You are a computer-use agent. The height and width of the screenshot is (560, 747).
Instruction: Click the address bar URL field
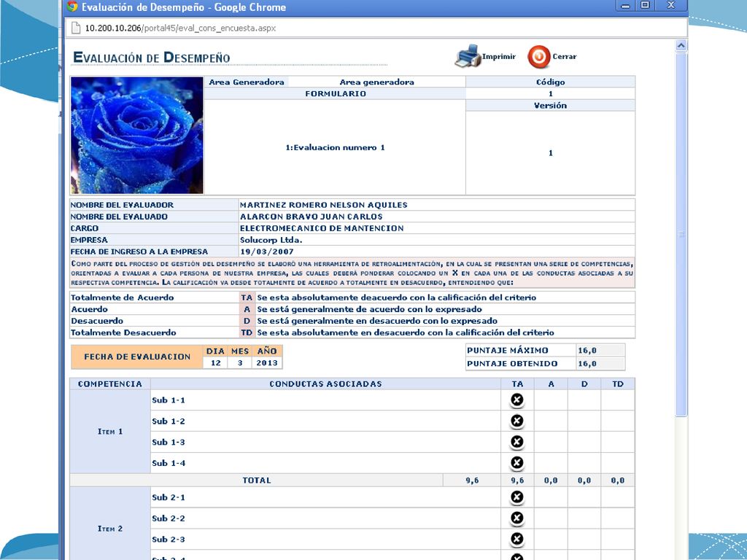[x=376, y=28]
